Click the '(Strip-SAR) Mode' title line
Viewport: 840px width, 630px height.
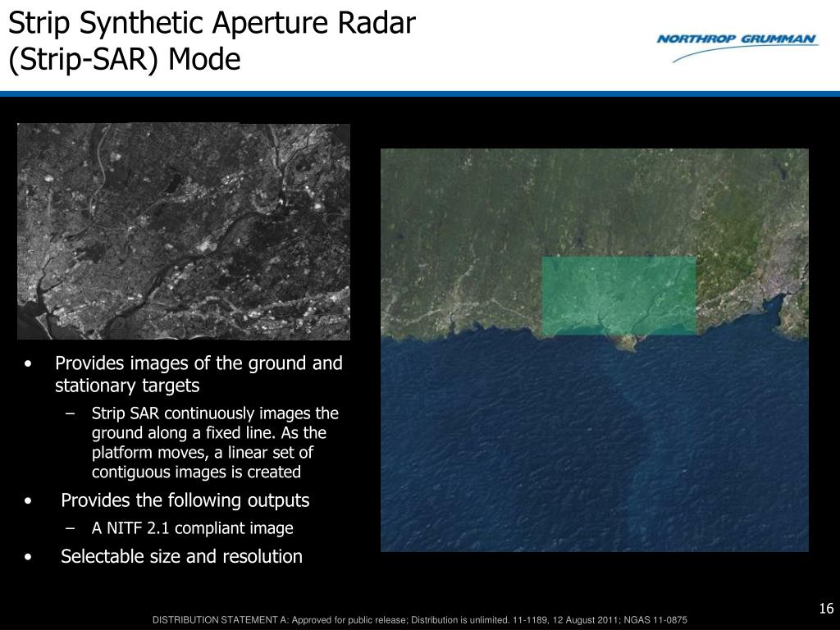[125, 59]
